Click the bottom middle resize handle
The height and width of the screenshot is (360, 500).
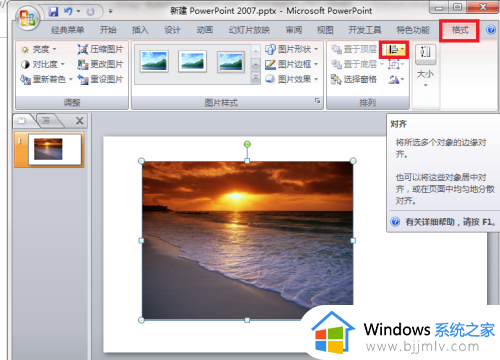247,320
